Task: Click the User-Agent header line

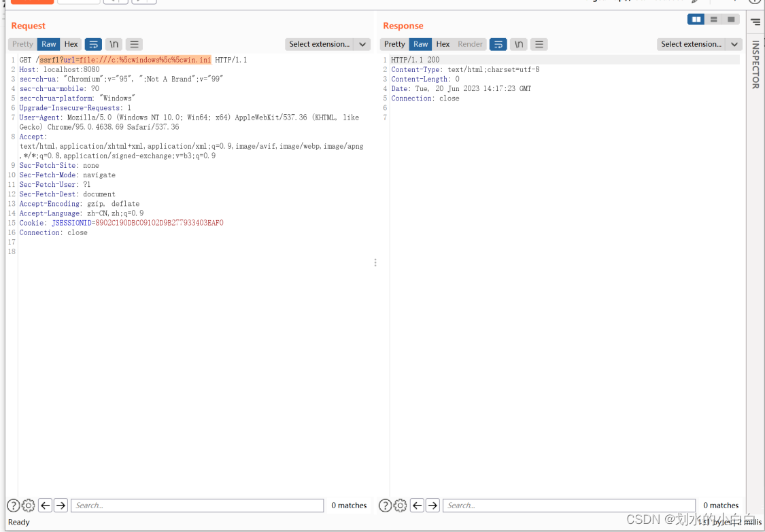Action: point(189,122)
